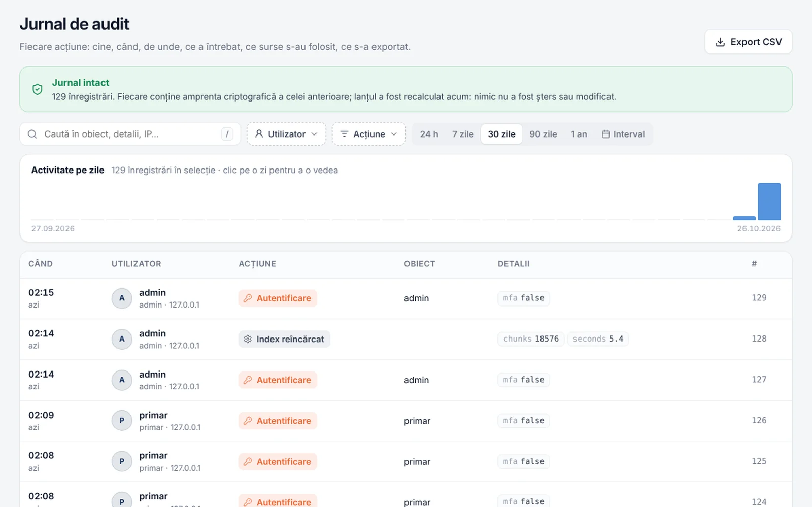Click the mfa false chip in row 129

(x=524, y=298)
